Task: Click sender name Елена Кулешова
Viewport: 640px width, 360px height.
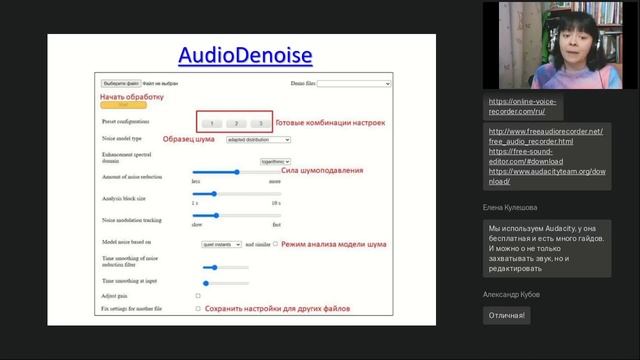Action: pyautogui.click(x=510, y=207)
